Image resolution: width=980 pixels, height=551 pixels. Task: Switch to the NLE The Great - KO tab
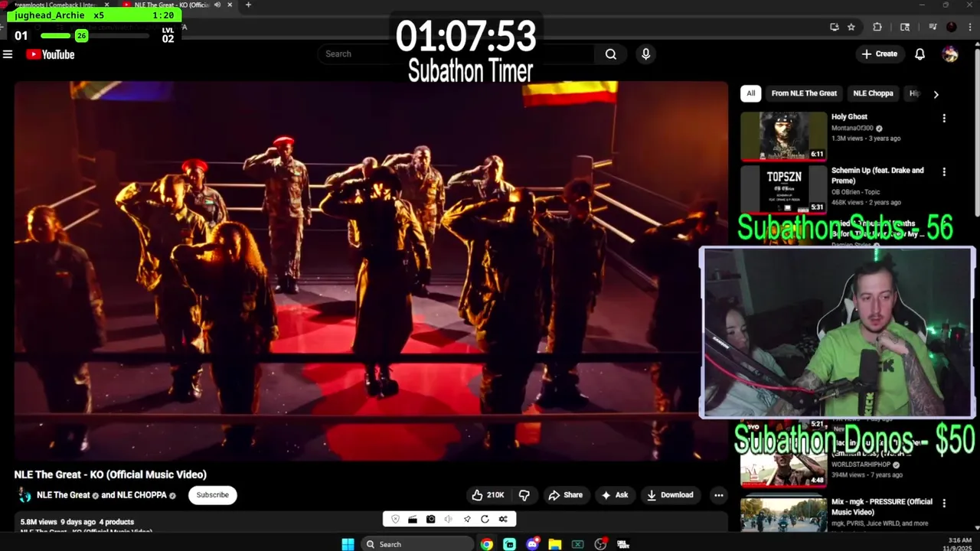click(178, 5)
